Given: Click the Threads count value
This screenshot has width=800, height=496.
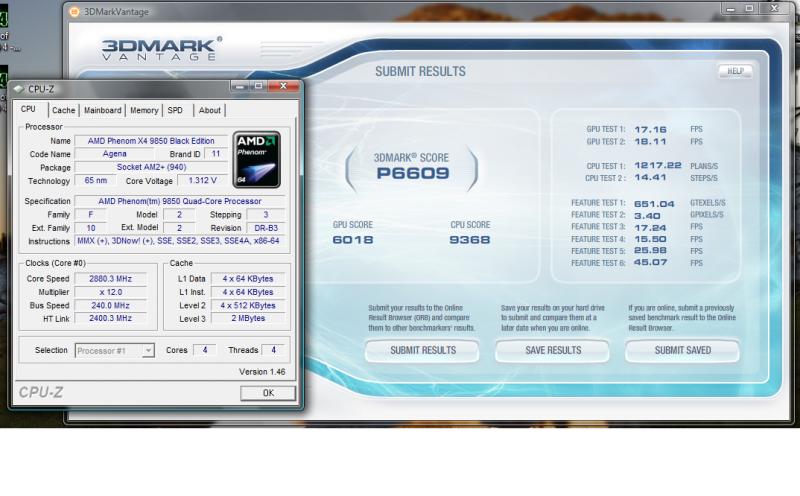Looking at the screenshot, I should pyautogui.click(x=273, y=350).
